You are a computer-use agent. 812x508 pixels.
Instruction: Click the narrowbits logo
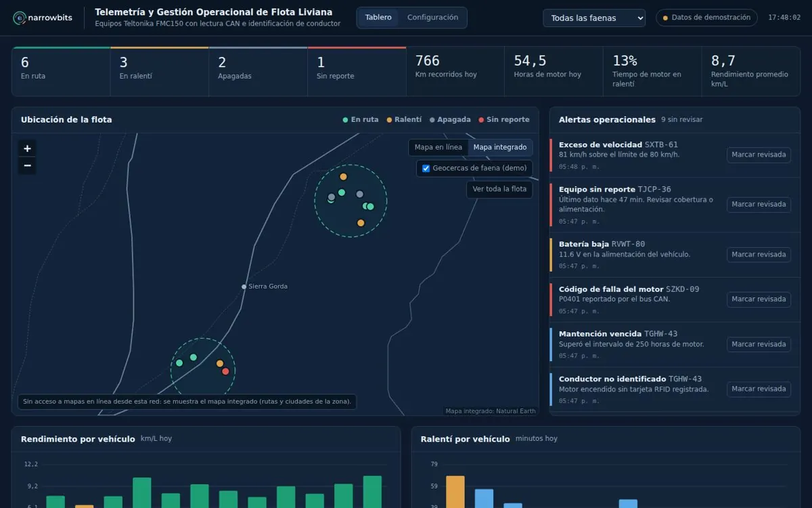click(43, 18)
